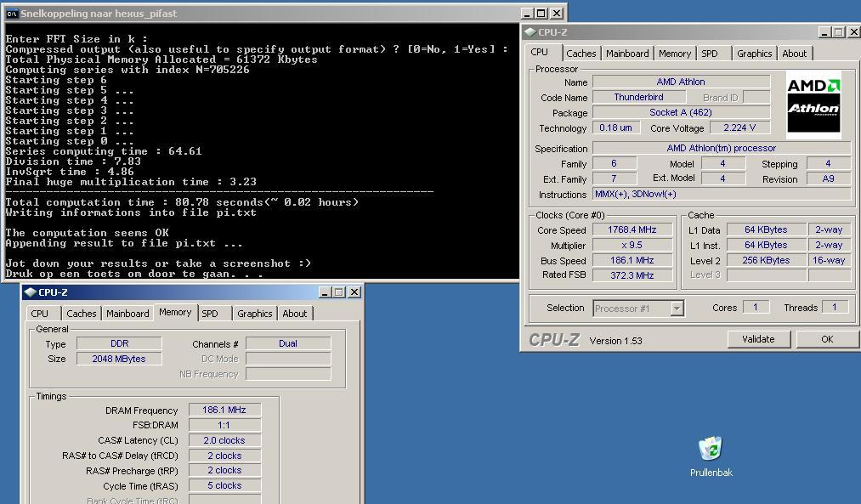Click the tRP value 2 clocks
This screenshot has width=861, height=504.
[224, 471]
